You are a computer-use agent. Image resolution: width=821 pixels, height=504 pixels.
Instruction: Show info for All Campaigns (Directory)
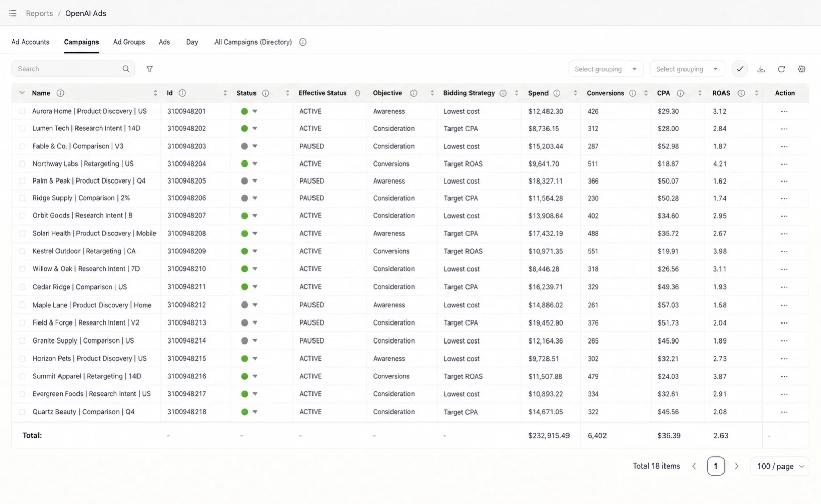303,42
